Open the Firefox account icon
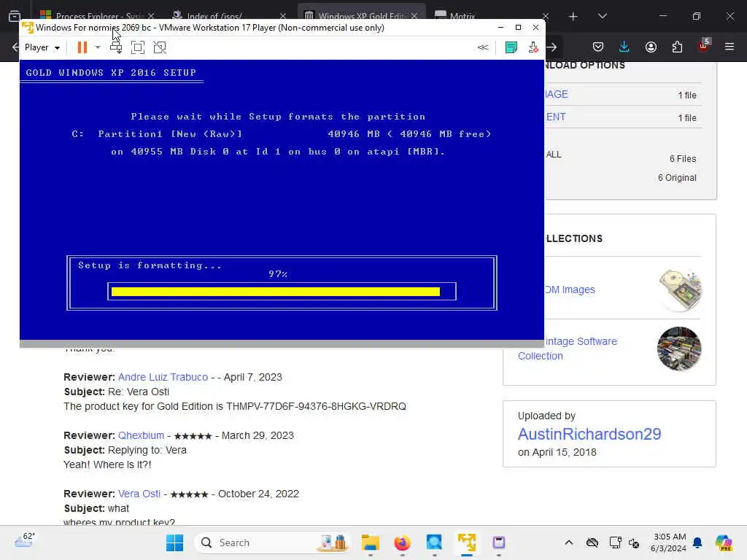The image size is (747, 560). point(651,47)
